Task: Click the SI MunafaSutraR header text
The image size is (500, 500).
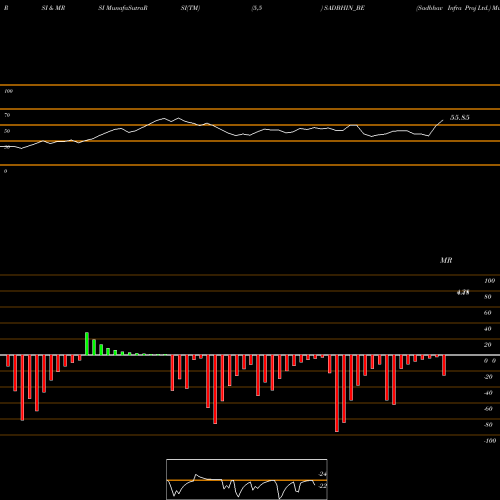Action: pyautogui.click(x=123, y=8)
